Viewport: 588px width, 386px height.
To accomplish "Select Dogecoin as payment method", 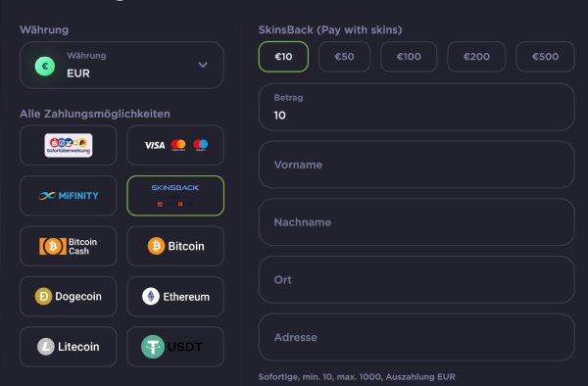I will pyautogui.click(x=69, y=297).
